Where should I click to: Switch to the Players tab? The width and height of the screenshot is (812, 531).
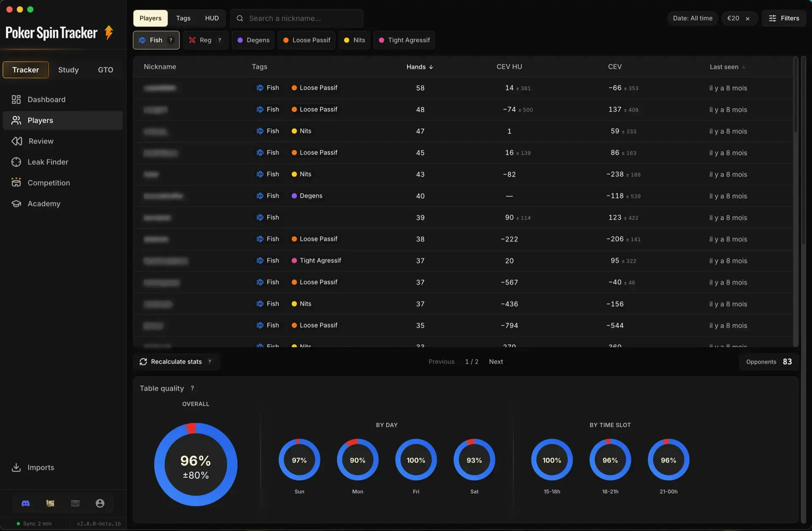coord(151,18)
